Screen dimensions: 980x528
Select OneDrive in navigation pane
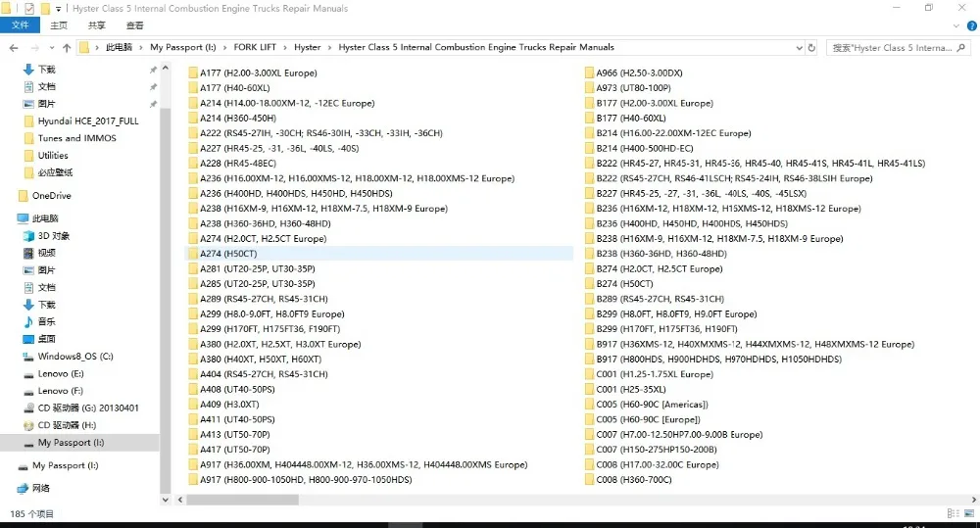point(51,196)
